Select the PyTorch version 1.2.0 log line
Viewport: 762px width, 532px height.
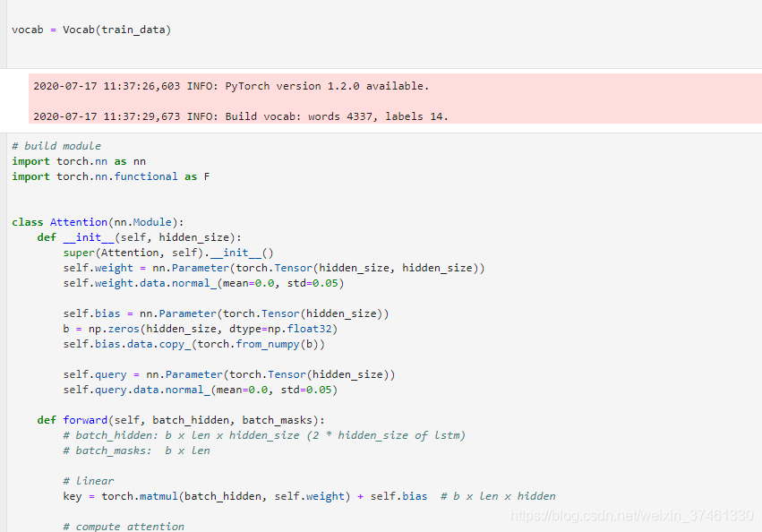[x=231, y=86]
